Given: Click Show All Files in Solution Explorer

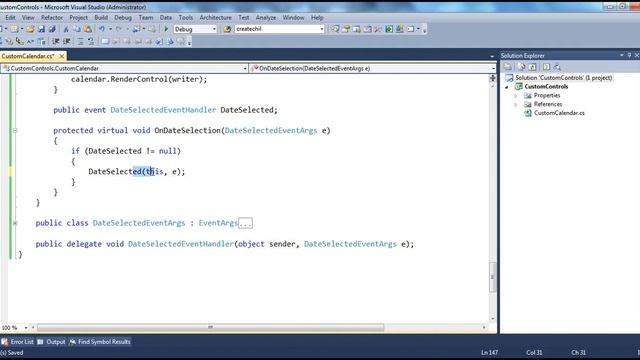Looking at the screenshot, I should point(521,67).
